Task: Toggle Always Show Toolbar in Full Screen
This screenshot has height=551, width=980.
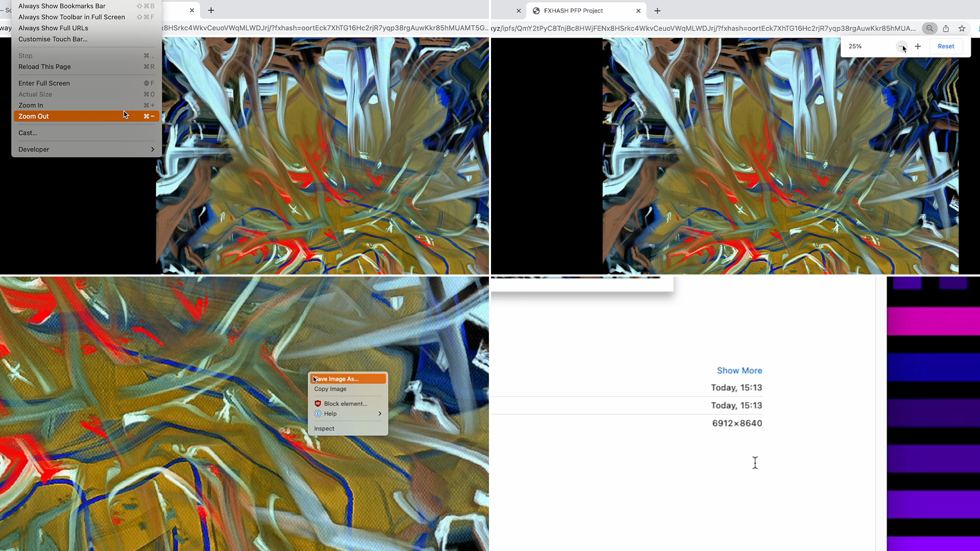Action: point(71,17)
